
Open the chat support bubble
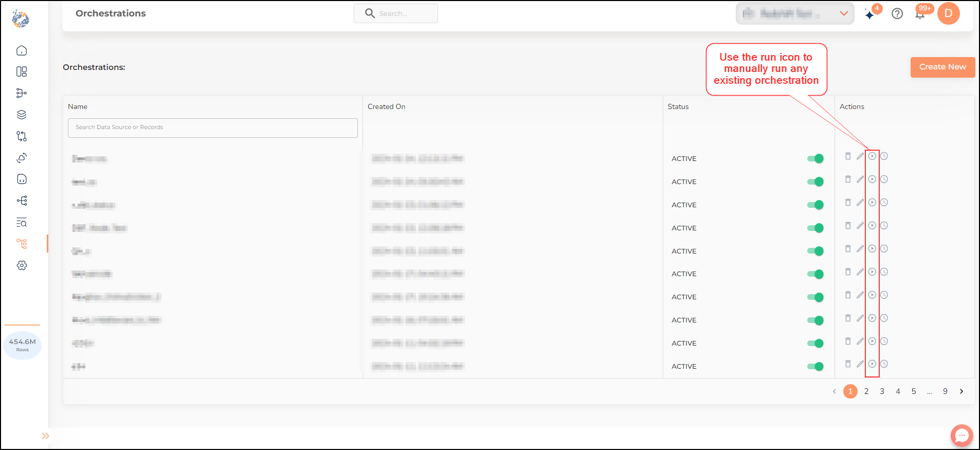pyautogui.click(x=962, y=436)
